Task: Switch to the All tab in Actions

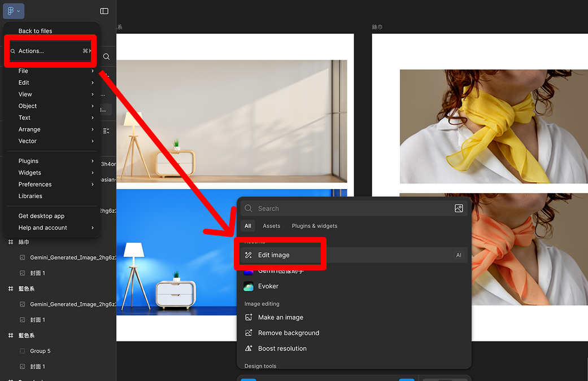Action: [x=248, y=226]
